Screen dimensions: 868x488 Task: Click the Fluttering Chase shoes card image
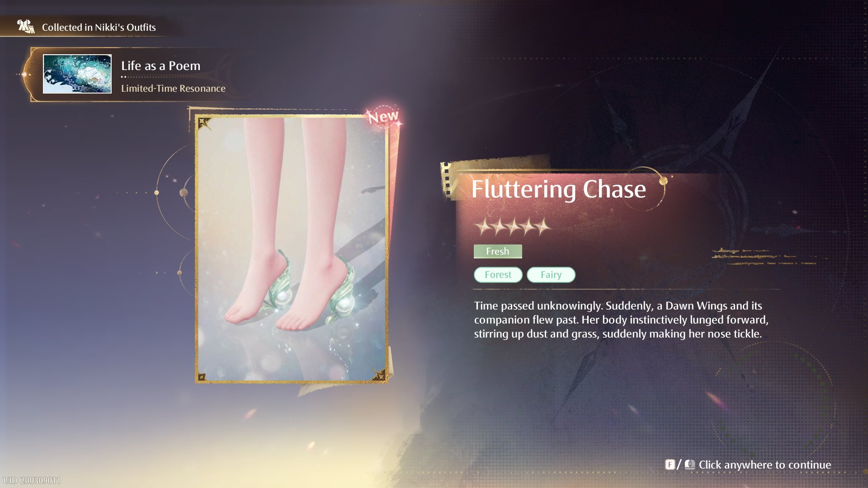pyautogui.click(x=292, y=249)
